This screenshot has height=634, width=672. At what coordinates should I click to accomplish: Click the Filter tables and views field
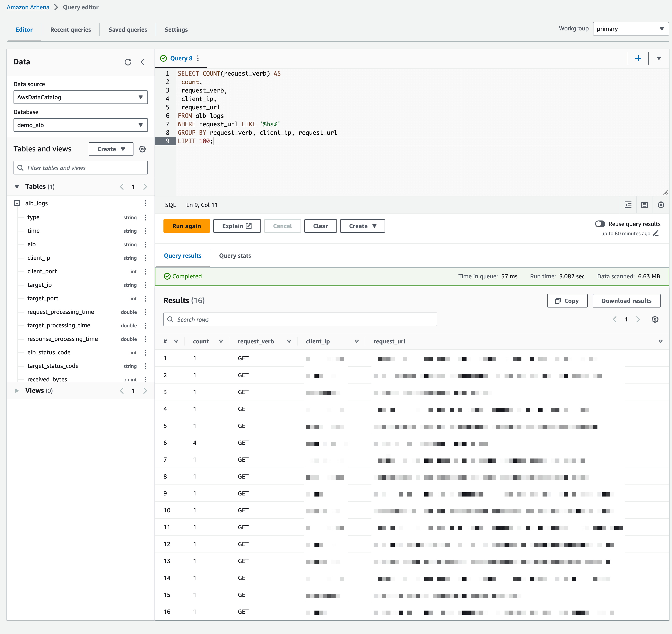click(80, 168)
